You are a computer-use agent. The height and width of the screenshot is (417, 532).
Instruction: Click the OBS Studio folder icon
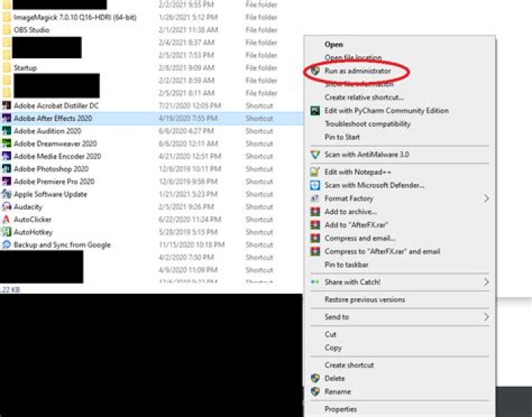7,30
